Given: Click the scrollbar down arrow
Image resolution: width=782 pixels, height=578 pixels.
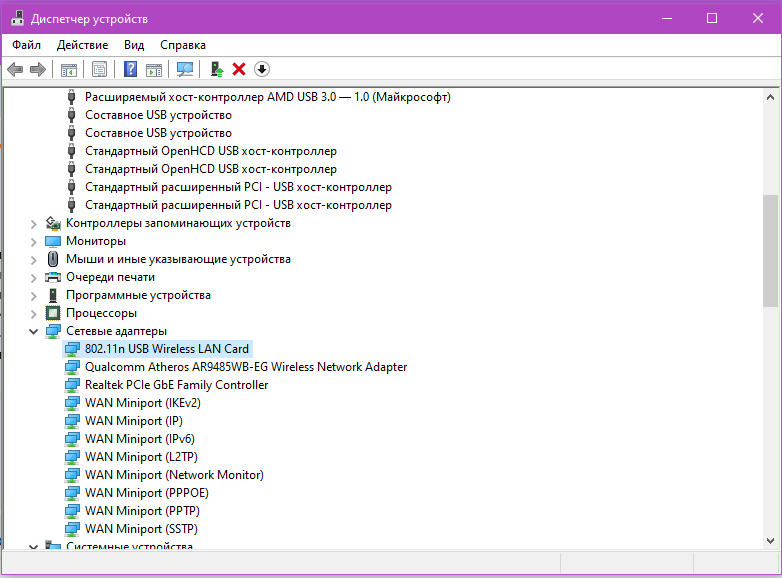Looking at the screenshot, I should pos(770,541).
